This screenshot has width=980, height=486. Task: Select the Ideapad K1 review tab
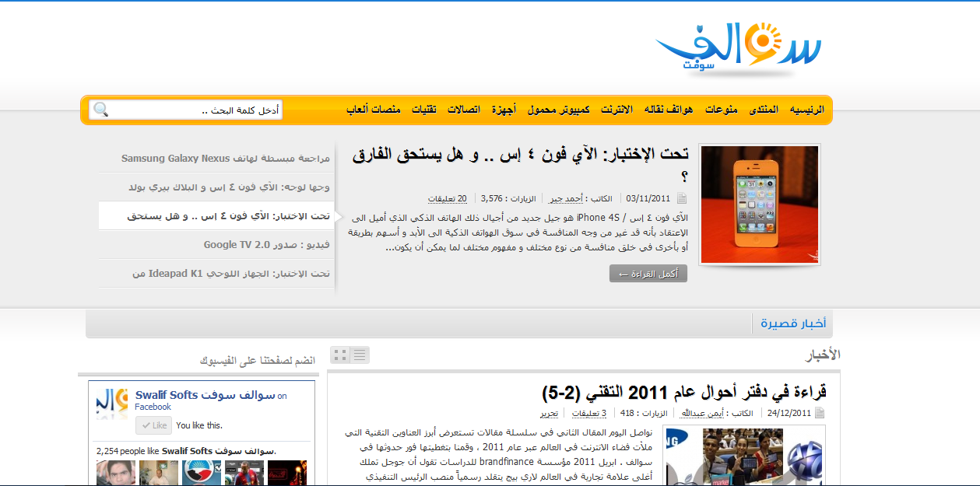[231, 274]
